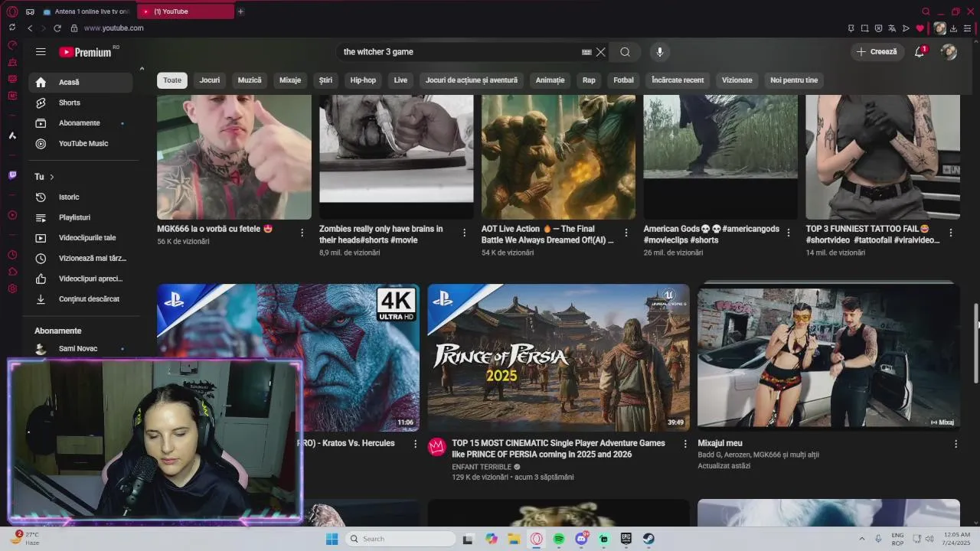The height and width of the screenshot is (551, 980).
Task: Switch to Antena 1 online live tab
Action: click(x=86, y=11)
